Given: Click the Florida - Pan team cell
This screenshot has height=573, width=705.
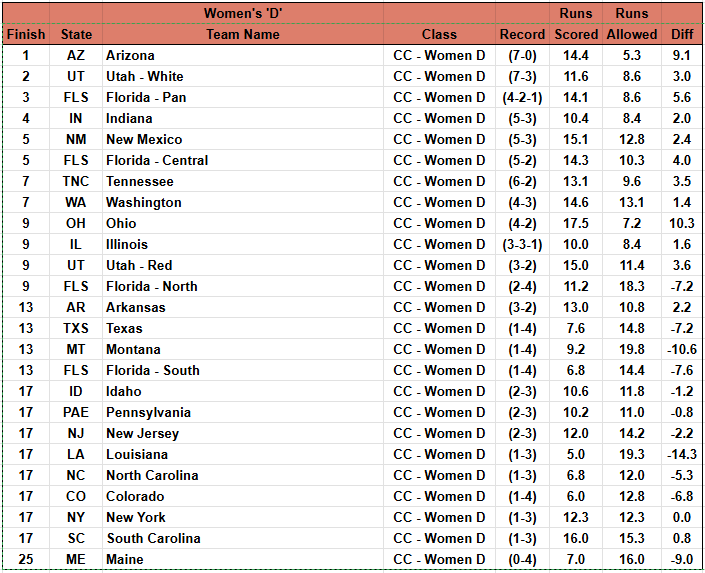Looking at the screenshot, I should click(243, 98).
